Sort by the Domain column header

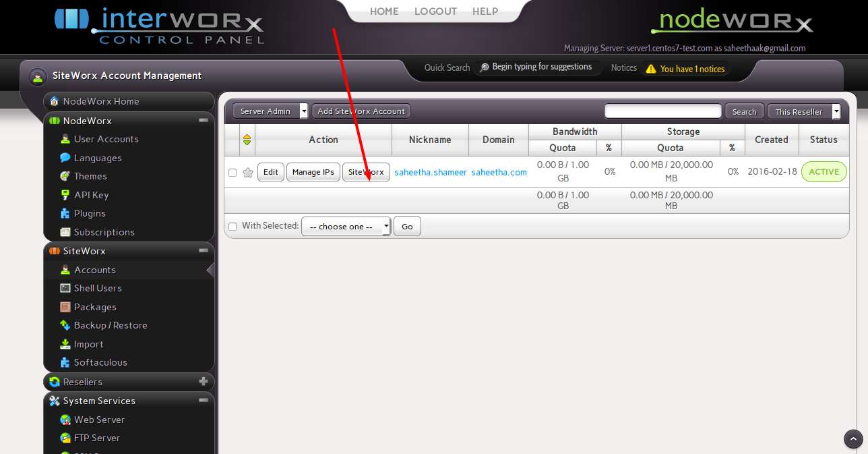tap(499, 140)
